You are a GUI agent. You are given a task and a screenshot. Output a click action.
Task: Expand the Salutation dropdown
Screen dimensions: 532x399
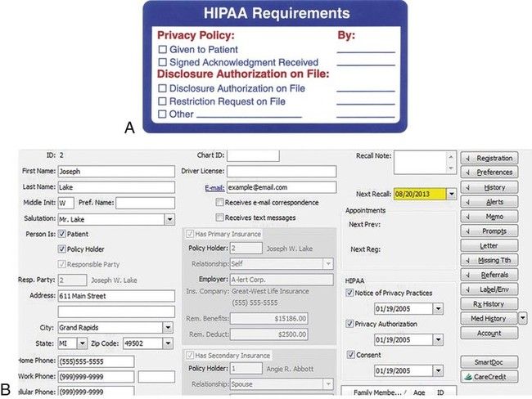(x=169, y=218)
